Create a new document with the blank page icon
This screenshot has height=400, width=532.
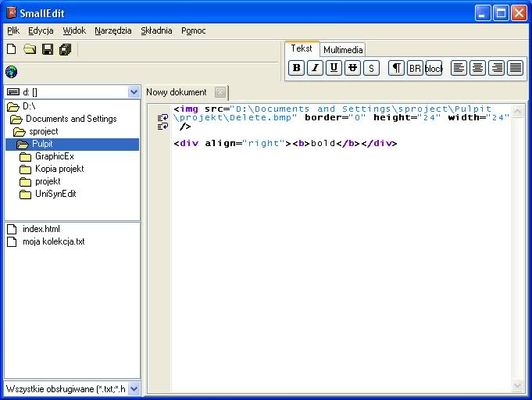[12, 49]
